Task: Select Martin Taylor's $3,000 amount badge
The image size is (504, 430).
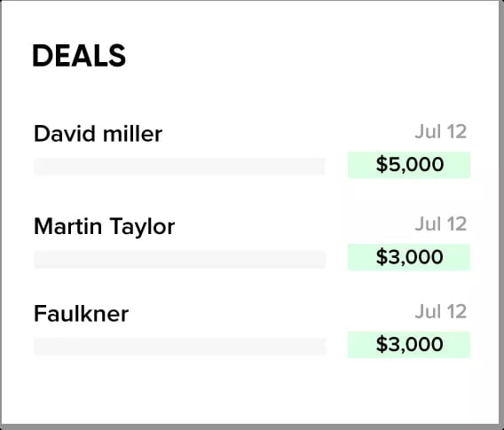Action: pos(409,257)
